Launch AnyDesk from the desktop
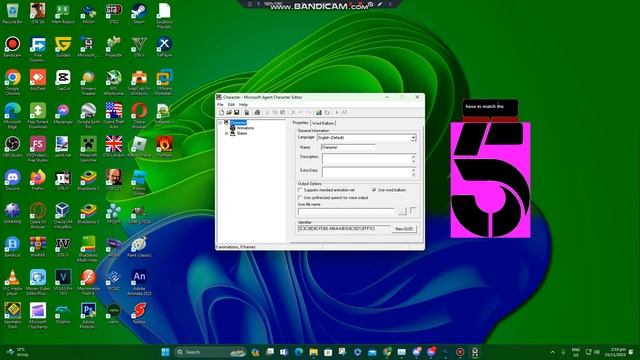 click(x=38, y=80)
